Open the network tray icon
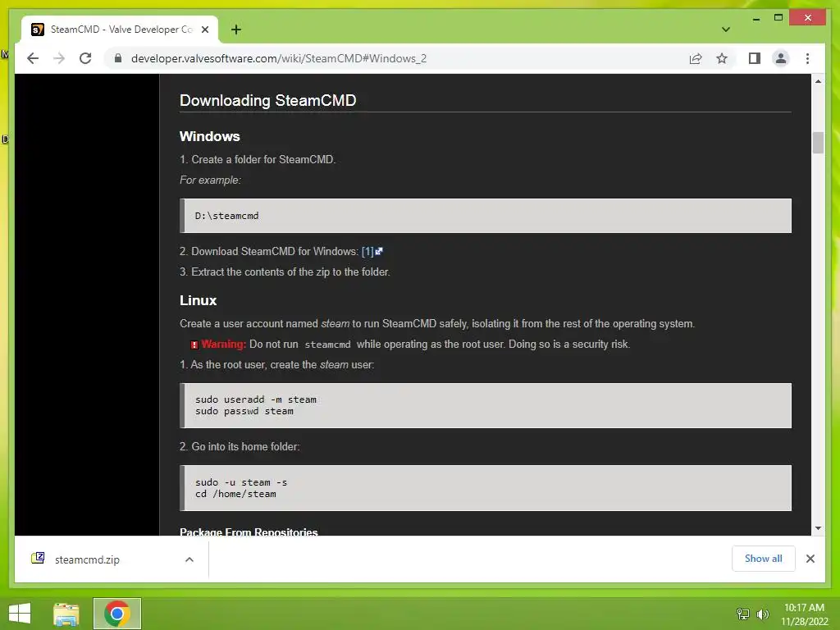 [x=743, y=614]
